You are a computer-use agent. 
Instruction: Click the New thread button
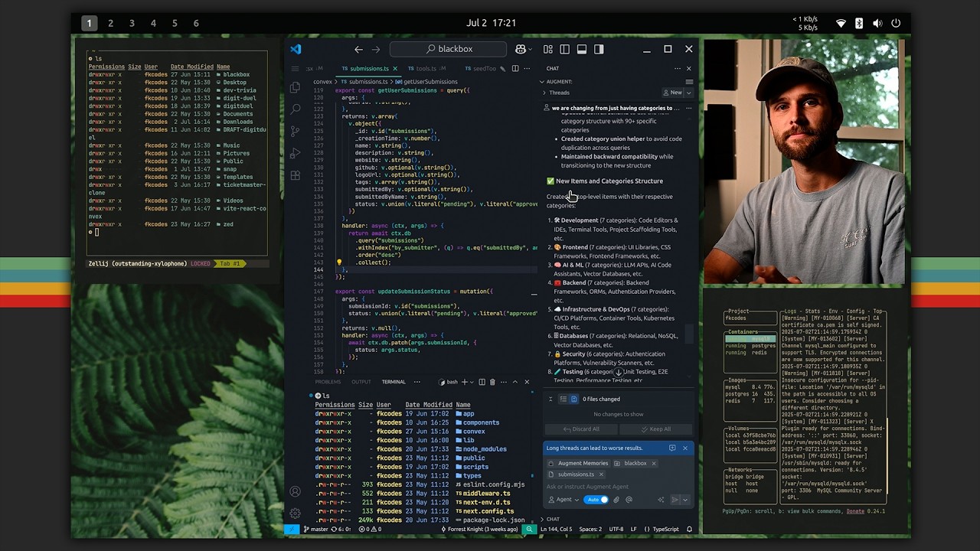click(x=673, y=93)
